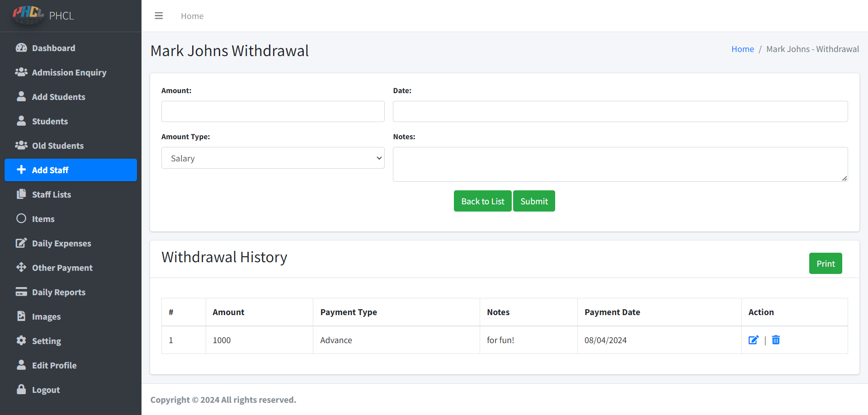Click the Home breadcrumb link

coord(742,49)
